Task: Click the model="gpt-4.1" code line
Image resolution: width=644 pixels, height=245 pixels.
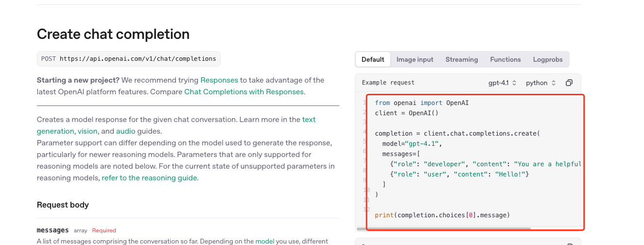Action: pyautogui.click(x=412, y=144)
